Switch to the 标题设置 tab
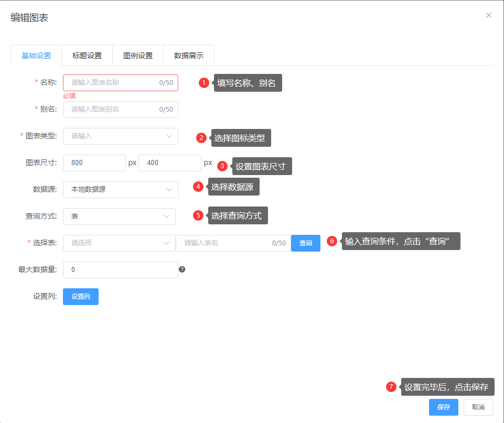The height and width of the screenshot is (423, 504). tap(87, 56)
